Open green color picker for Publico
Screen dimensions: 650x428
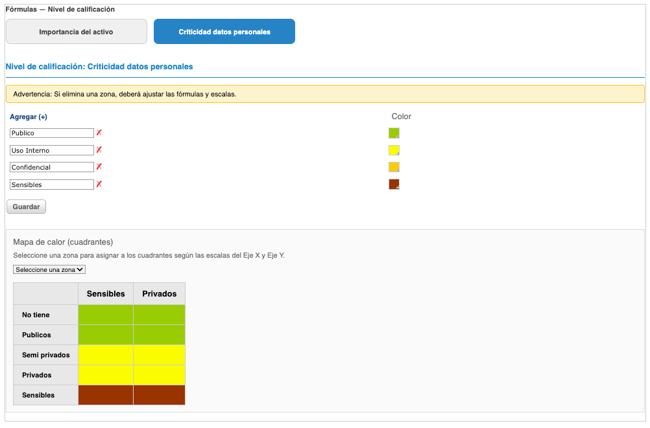(394, 133)
